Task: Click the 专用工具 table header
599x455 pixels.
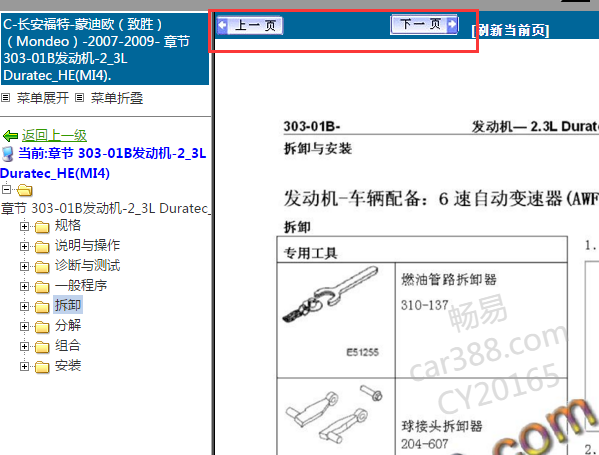Action: tap(310, 253)
